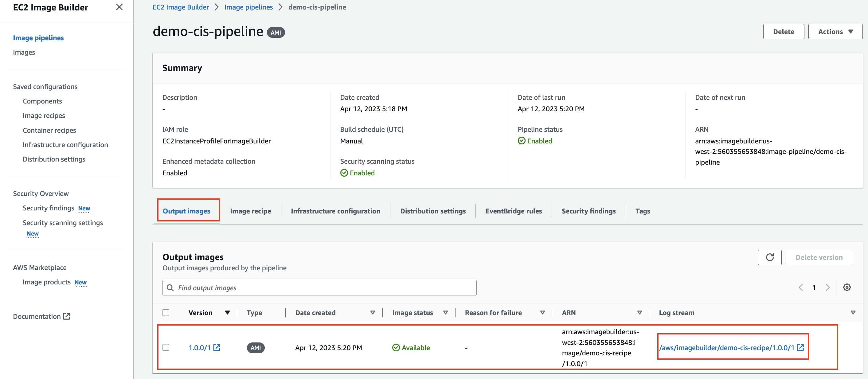
Task: Click the search magnifier in Find output images
Action: pos(170,288)
